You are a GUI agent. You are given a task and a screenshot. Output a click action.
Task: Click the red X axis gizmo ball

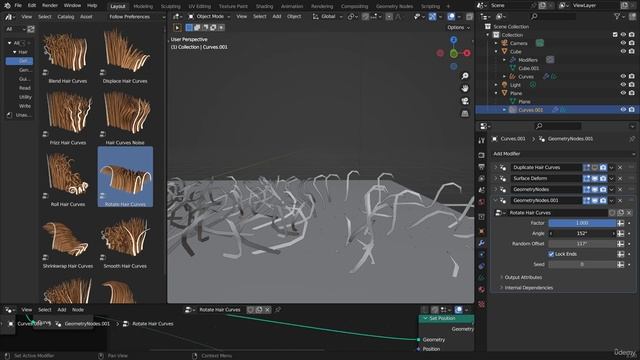point(467,53)
